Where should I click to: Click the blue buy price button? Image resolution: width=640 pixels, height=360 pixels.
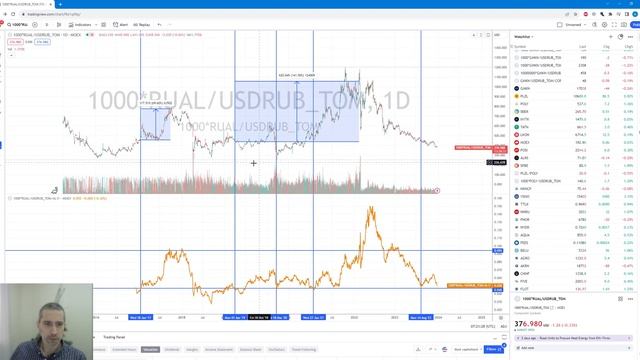(x=42, y=42)
